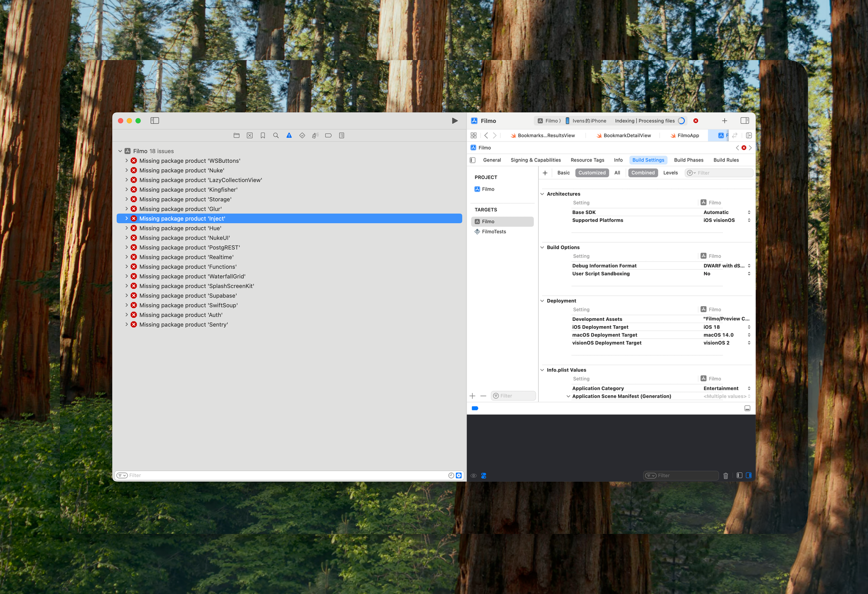Switch to the Build Phases tab

point(688,160)
